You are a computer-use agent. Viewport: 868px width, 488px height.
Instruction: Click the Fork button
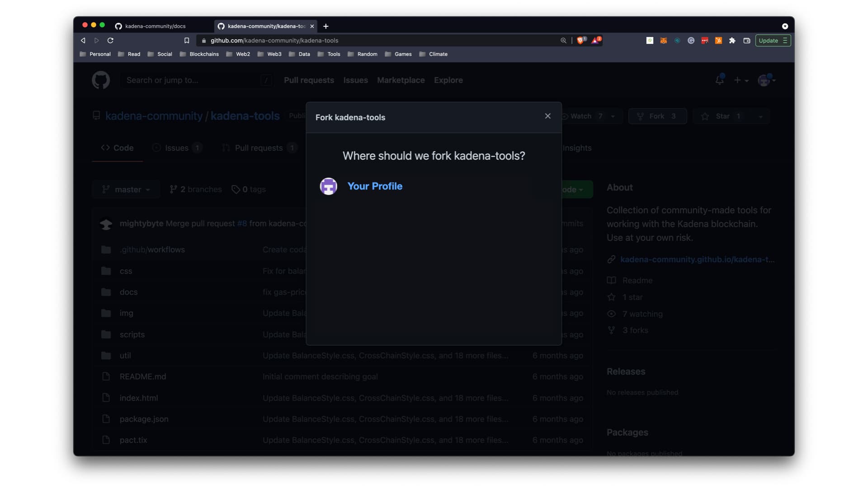click(x=658, y=116)
